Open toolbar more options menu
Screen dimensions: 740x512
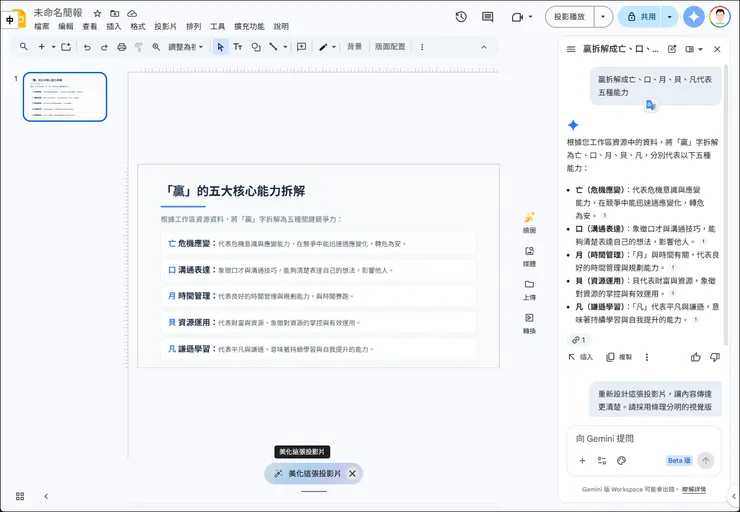coord(422,47)
